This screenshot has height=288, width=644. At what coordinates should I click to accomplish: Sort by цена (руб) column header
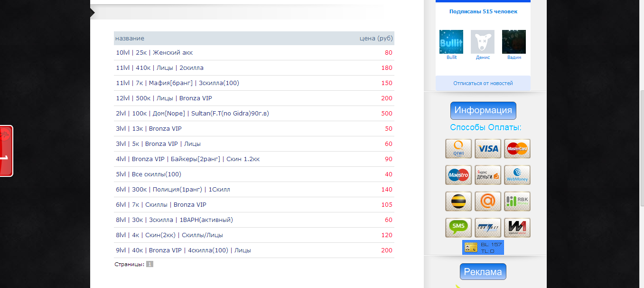click(376, 38)
